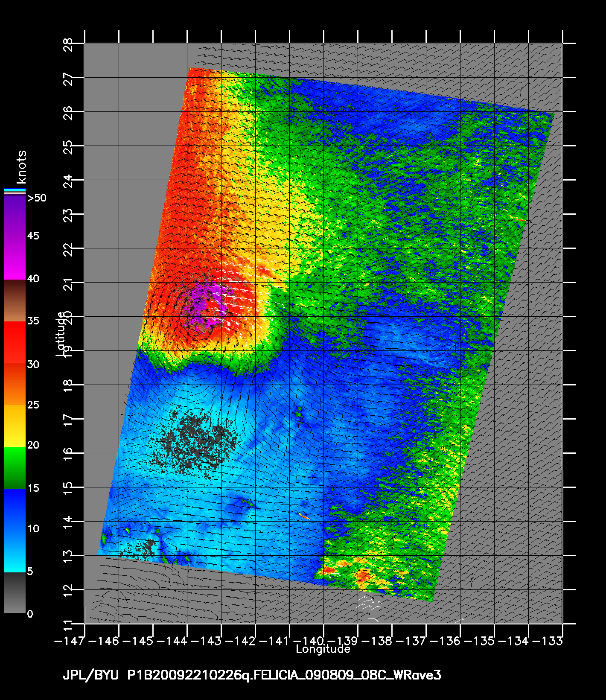
Task: Click the '10' legend value
Action: click(x=33, y=529)
